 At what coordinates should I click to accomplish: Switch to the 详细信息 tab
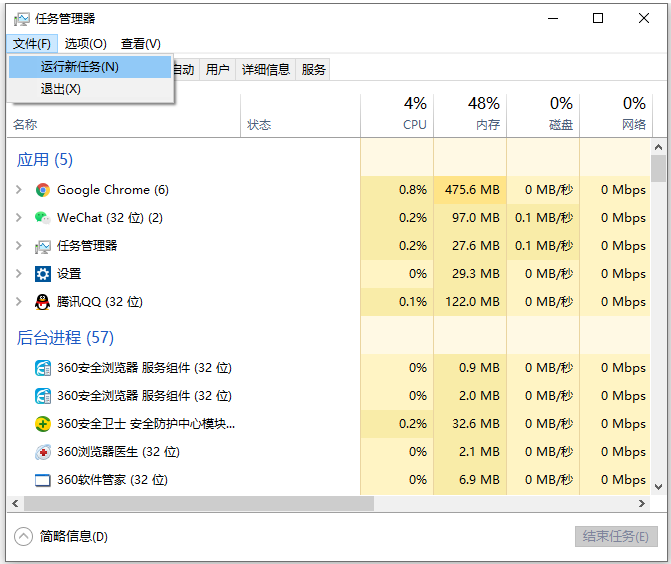click(x=266, y=69)
